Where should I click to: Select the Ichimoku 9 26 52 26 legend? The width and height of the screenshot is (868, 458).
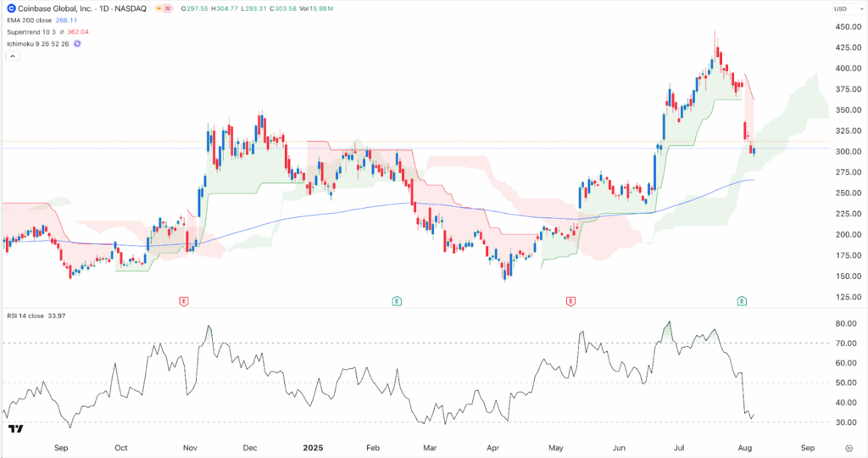click(37, 44)
